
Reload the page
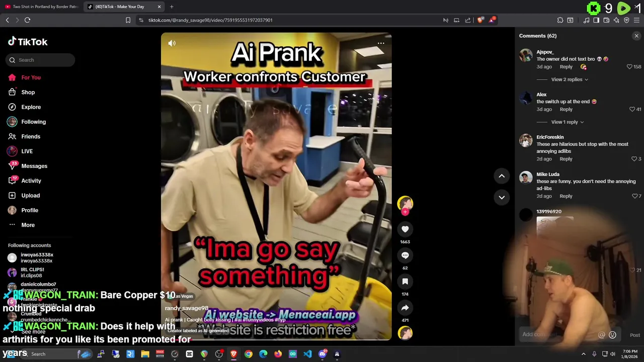pyautogui.click(x=27, y=20)
